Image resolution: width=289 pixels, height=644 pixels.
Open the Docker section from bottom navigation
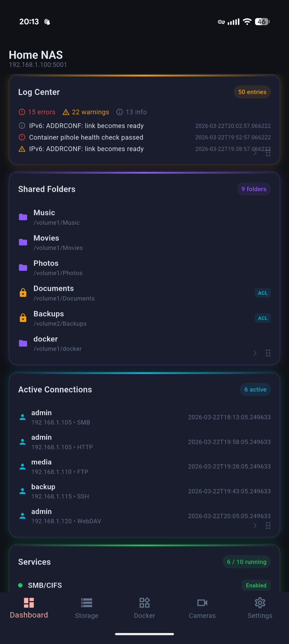click(x=144, y=608)
